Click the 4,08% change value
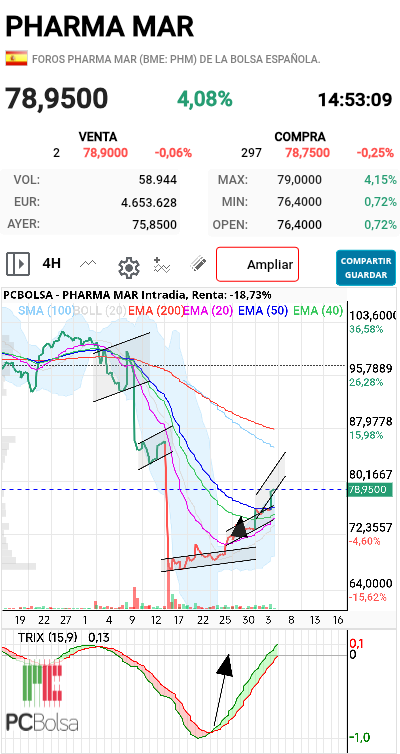 205,99
